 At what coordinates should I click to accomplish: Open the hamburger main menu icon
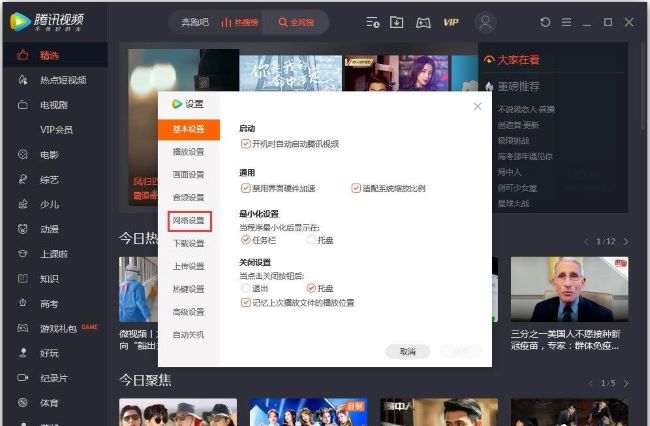click(x=566, y=21)
